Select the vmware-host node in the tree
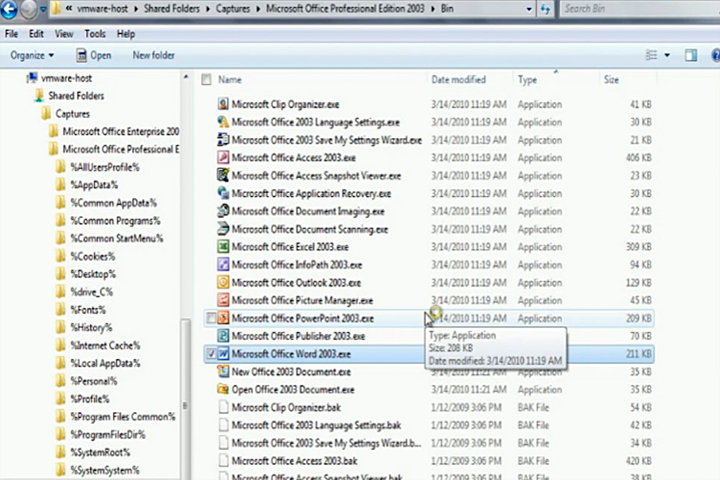 click(x=66, y=78)
